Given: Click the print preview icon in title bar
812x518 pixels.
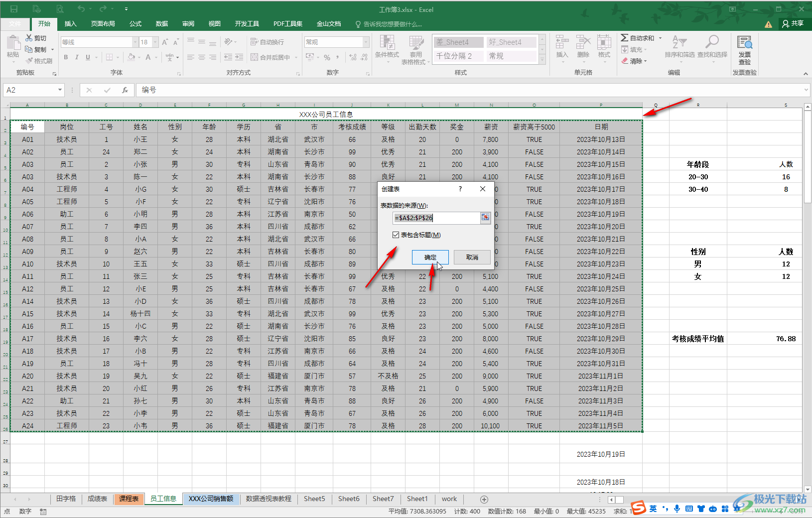Looking at the screenshot, I should click(x=60, y=9).
